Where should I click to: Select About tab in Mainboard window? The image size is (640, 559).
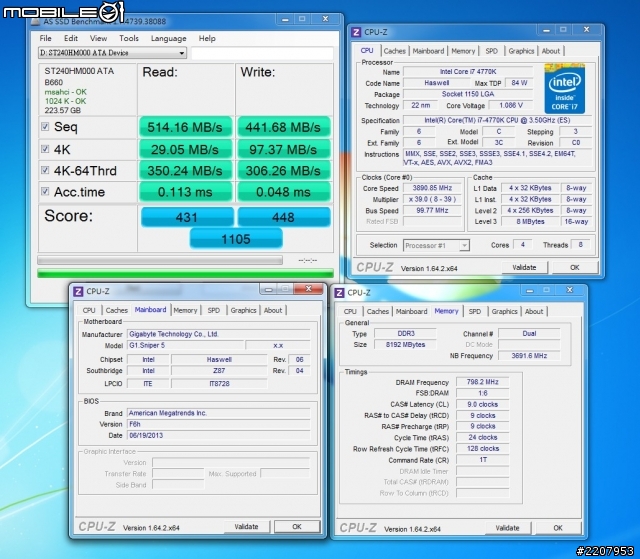pyautogui.click(x=273, y=310)
